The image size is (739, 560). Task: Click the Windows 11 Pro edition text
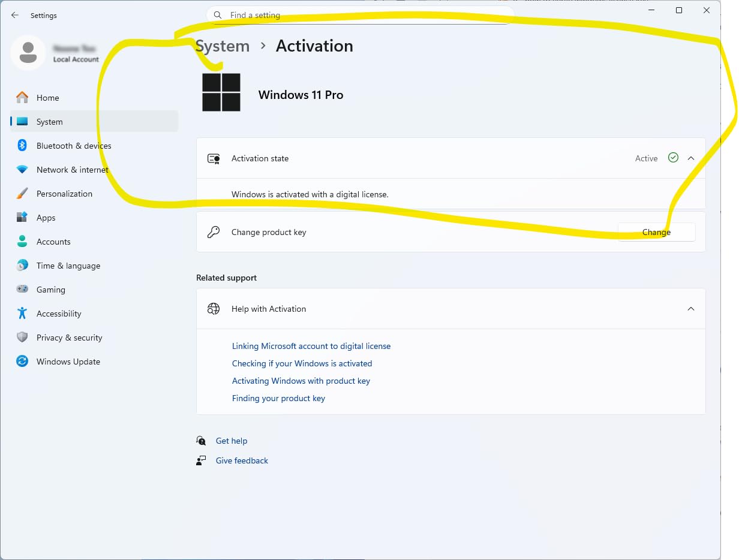click(301, 95)
